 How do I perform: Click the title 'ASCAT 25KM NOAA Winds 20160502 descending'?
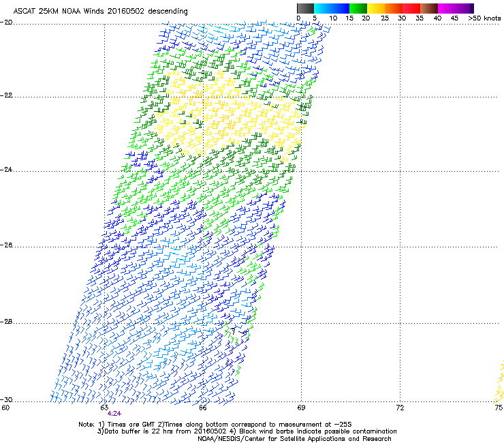click(100, 12)
